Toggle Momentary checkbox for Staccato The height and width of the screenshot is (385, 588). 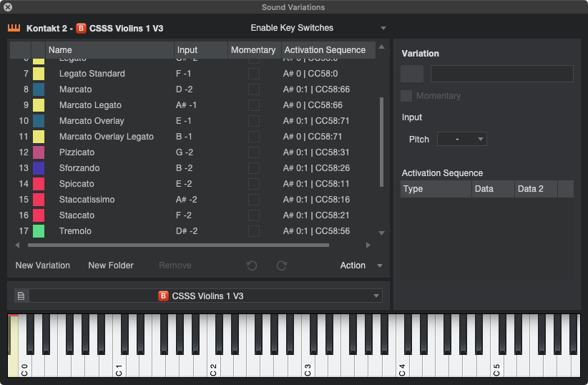tap(254, 215)
